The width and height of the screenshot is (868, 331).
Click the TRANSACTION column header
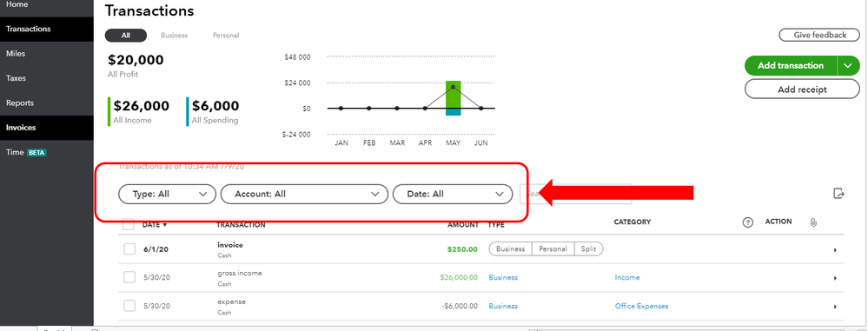[x=241, y=225]
